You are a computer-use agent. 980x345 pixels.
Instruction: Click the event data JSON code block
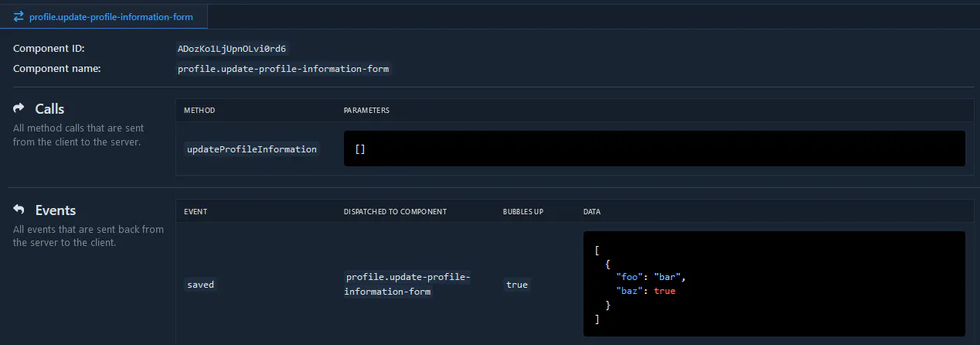coord(774,284)
